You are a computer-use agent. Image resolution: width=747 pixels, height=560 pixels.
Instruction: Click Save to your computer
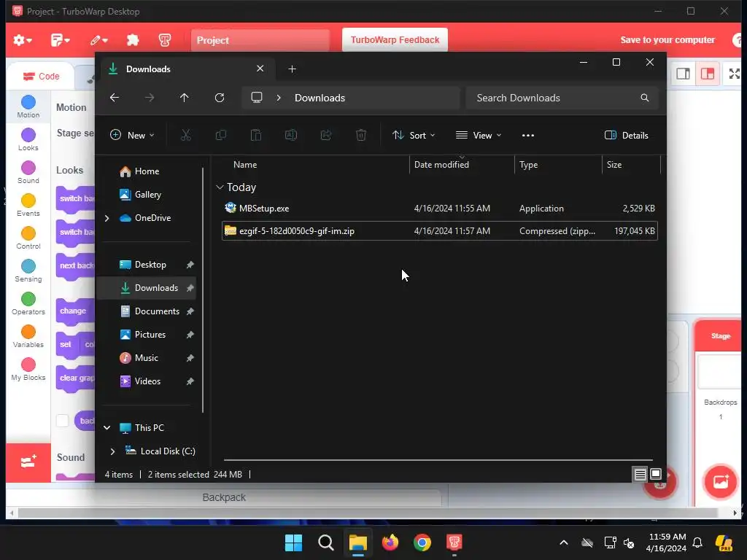pos(667,40)
